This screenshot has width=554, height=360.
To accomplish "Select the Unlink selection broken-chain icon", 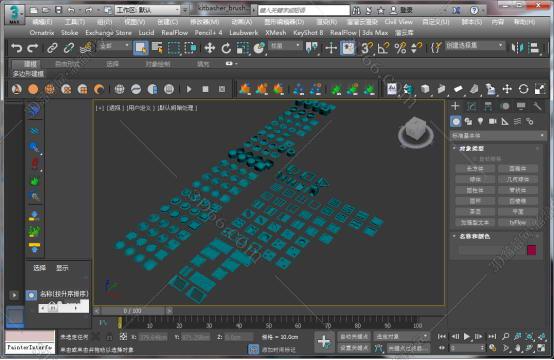I will [69, 48].
